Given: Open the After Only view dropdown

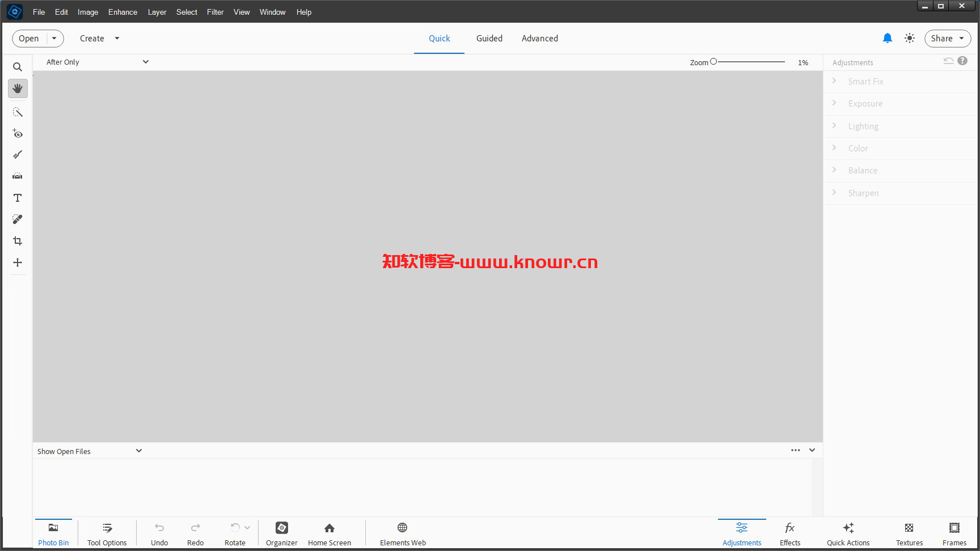Looking at the screenshot, I should point(97,62).
